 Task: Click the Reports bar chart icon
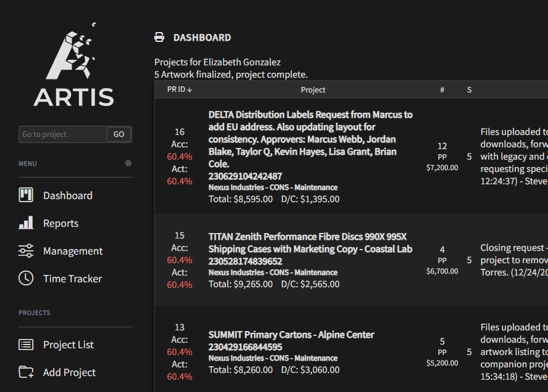click(26, 223)
